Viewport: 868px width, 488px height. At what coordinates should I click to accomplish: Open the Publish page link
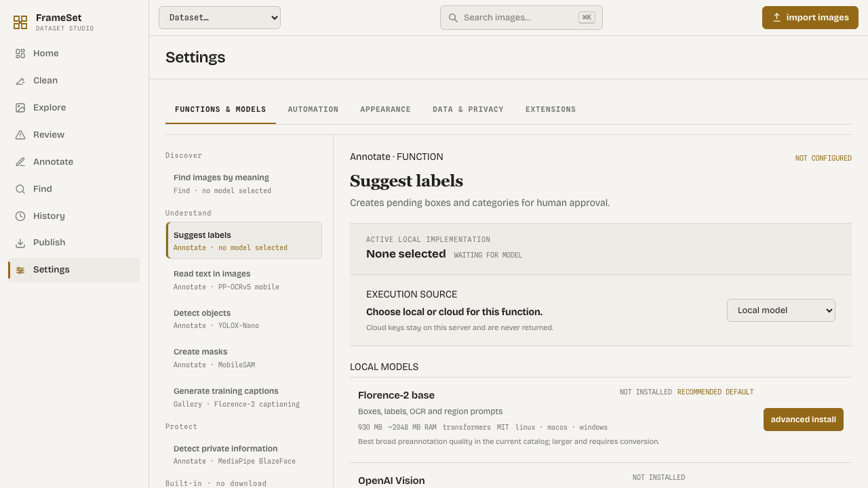[74, 243]
